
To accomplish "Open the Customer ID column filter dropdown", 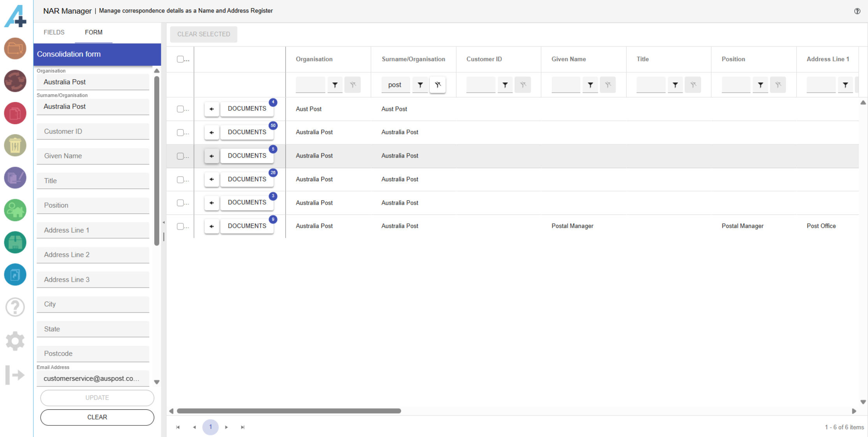I will pyautogui.click(x=505, y=85).
